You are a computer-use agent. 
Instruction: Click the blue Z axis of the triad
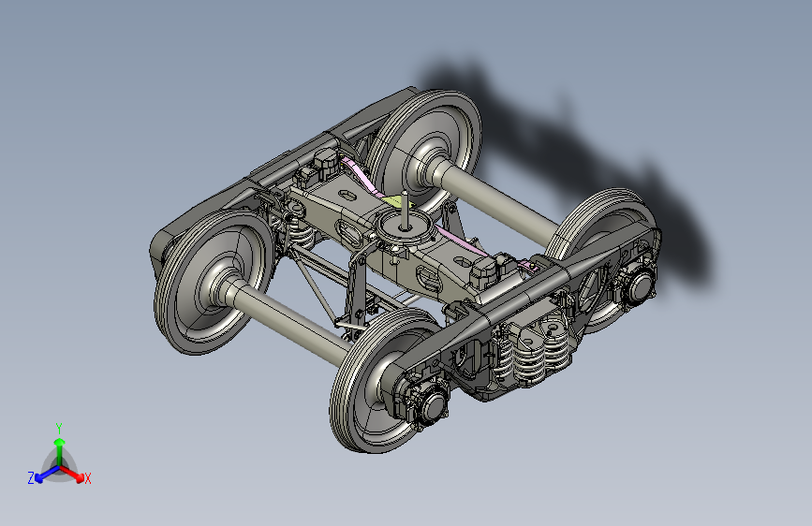coord(47,474)
